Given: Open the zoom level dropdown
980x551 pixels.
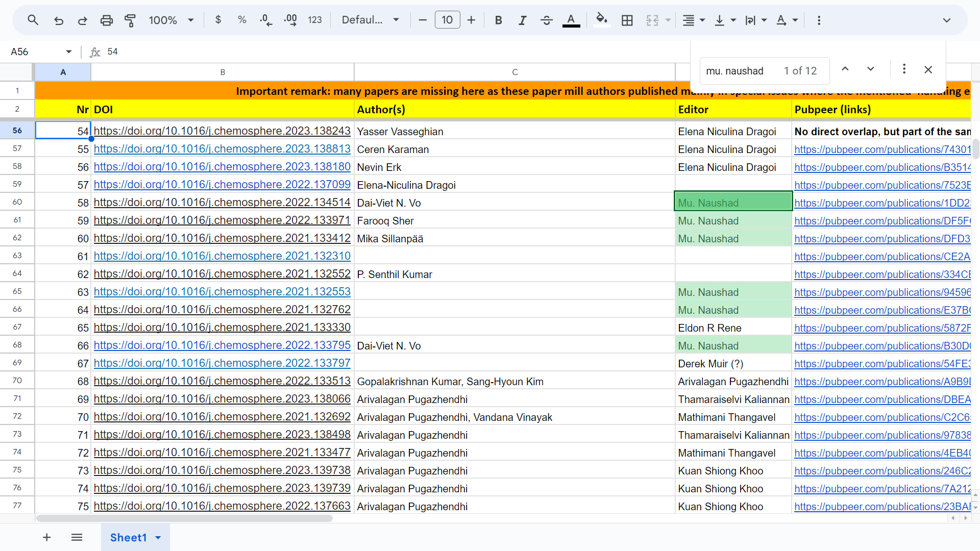Looking at the screenshot, I should pyautogui.click(x=171, y=20).
